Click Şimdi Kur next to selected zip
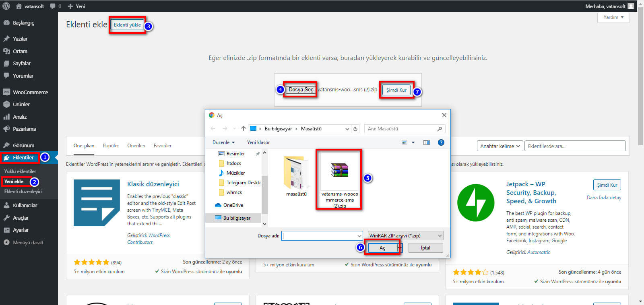Screen dimensions: 644x305 click(396, 90)
